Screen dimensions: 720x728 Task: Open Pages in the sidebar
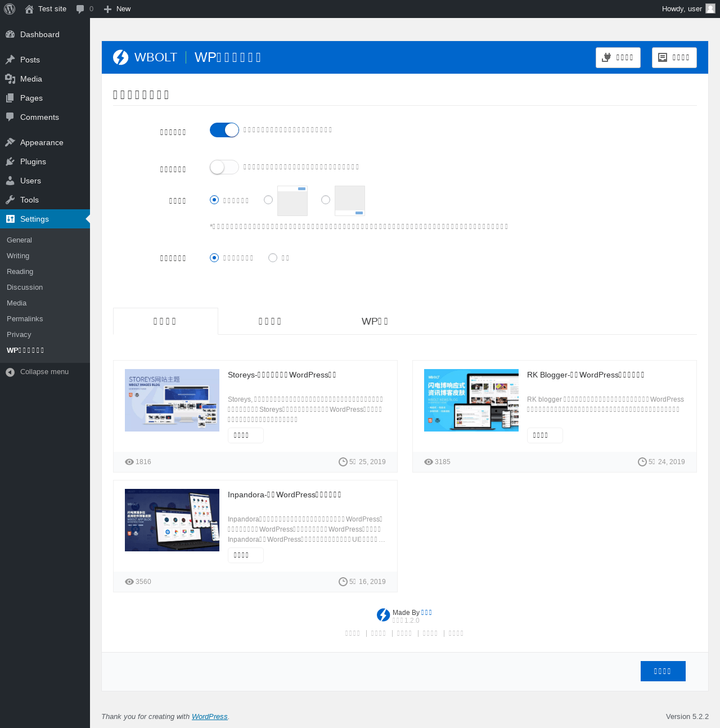click(x=45, y=98)
